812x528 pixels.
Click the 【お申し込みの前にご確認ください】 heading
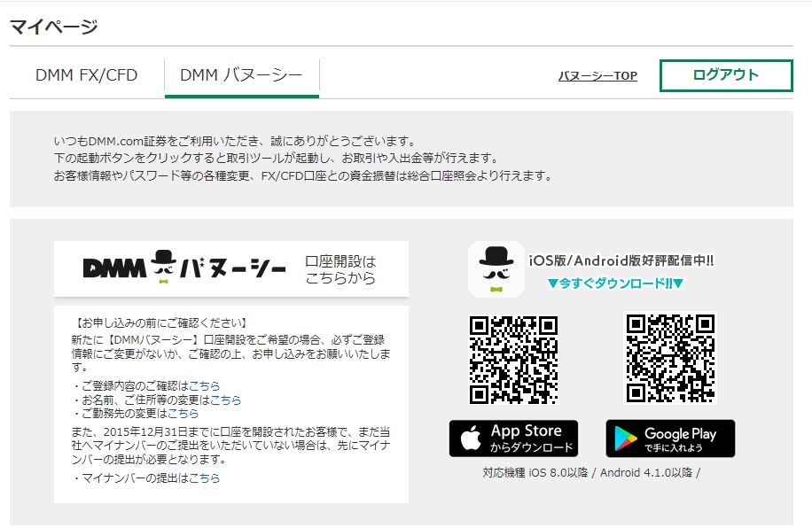(160, 323)
